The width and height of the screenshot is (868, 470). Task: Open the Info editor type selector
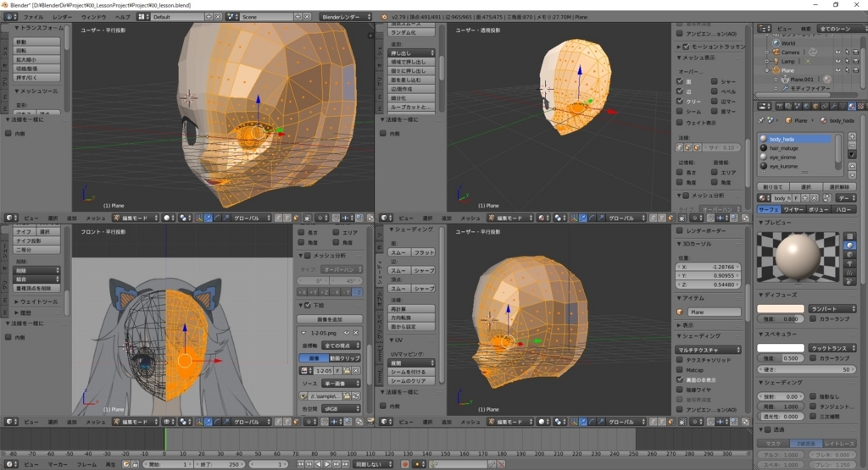point(10,17)
